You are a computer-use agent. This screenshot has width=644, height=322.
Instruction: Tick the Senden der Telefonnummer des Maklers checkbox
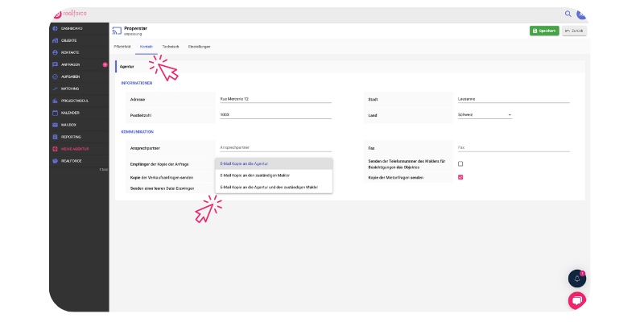click(x=460, y=164)
